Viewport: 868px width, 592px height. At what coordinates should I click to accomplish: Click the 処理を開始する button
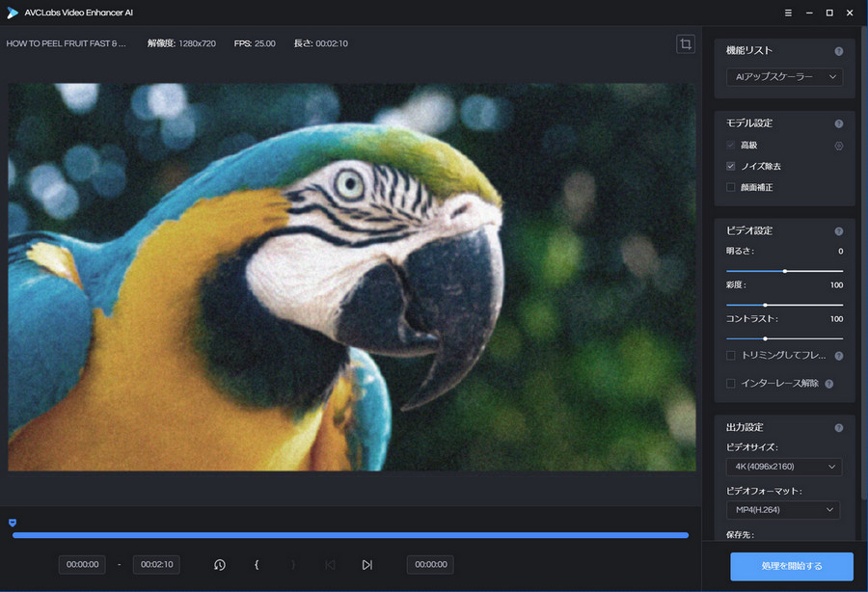[792, 566]
